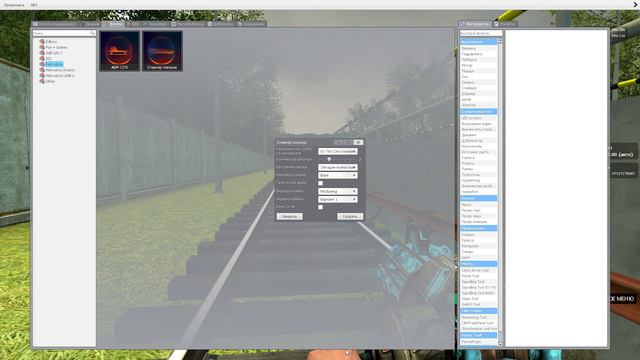This screenshot has height=360, width=640.
Task: Select the Камера tool in the tool list
Action: pyautogui.click(x=478, y=235)
